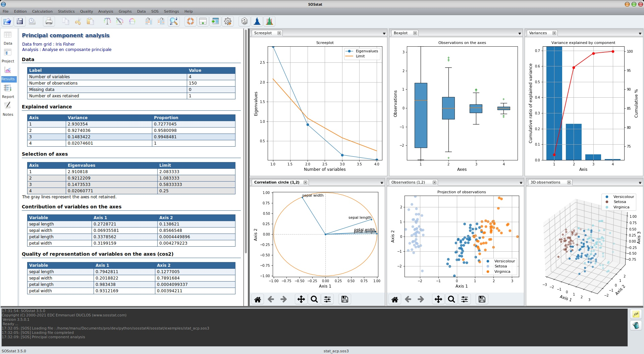Print the analysis report

[49, 21]
